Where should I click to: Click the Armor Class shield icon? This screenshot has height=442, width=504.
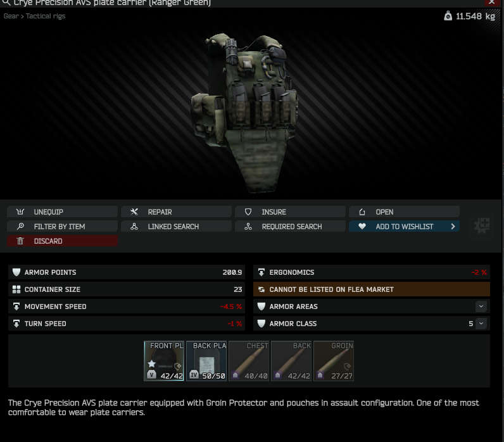pos(261,324)
